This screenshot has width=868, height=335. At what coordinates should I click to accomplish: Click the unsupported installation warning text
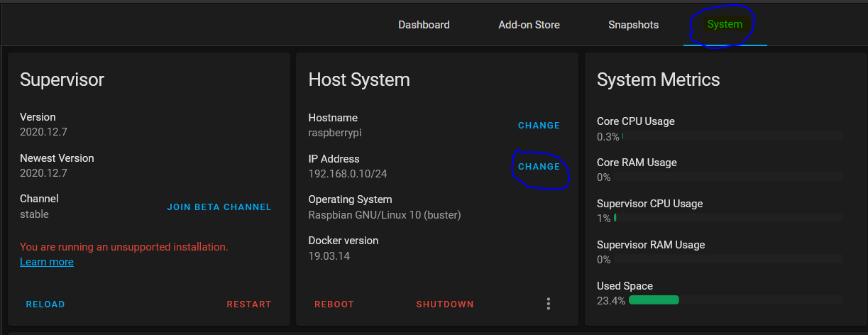pos(124,247)
